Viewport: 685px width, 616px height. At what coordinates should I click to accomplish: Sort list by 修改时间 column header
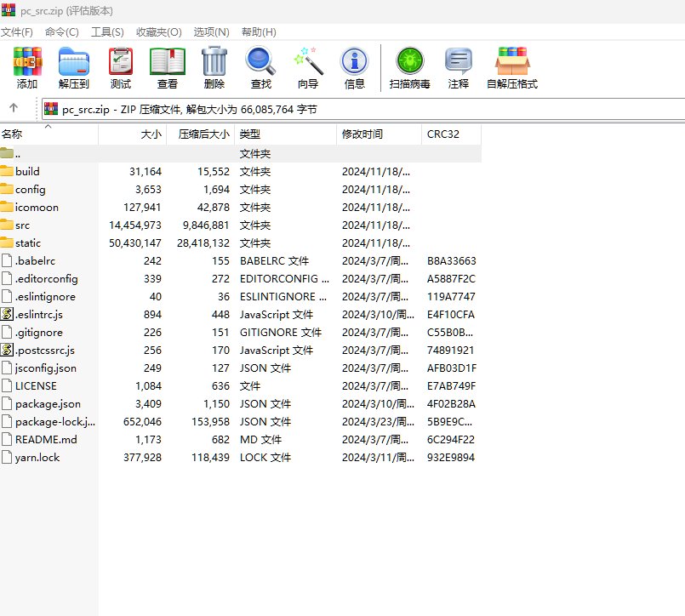click(362, 134)
